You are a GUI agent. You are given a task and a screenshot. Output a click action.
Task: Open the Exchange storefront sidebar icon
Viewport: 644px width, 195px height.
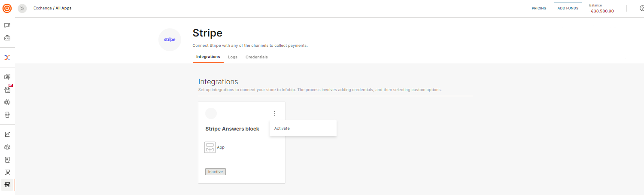pyautogui.click(x=7, y=185)
